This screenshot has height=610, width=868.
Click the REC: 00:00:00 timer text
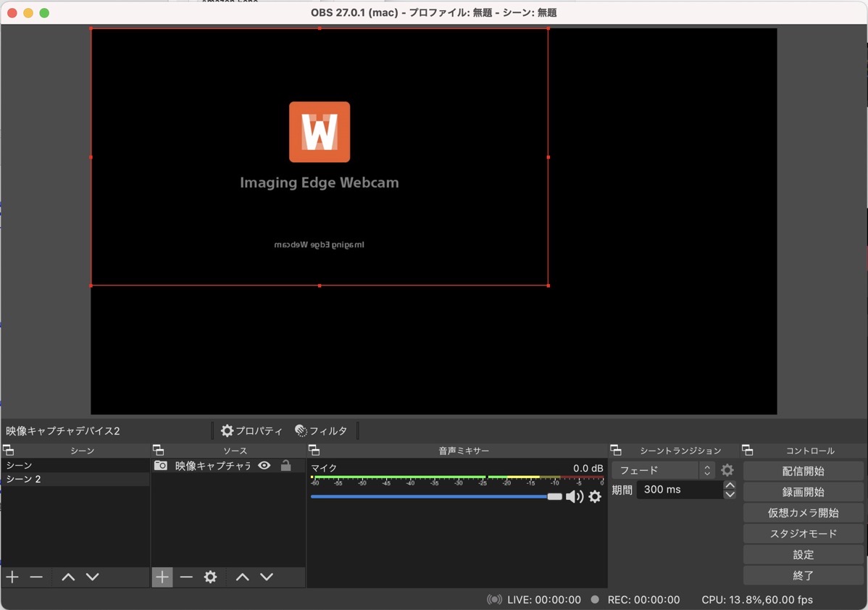(644, 599)
